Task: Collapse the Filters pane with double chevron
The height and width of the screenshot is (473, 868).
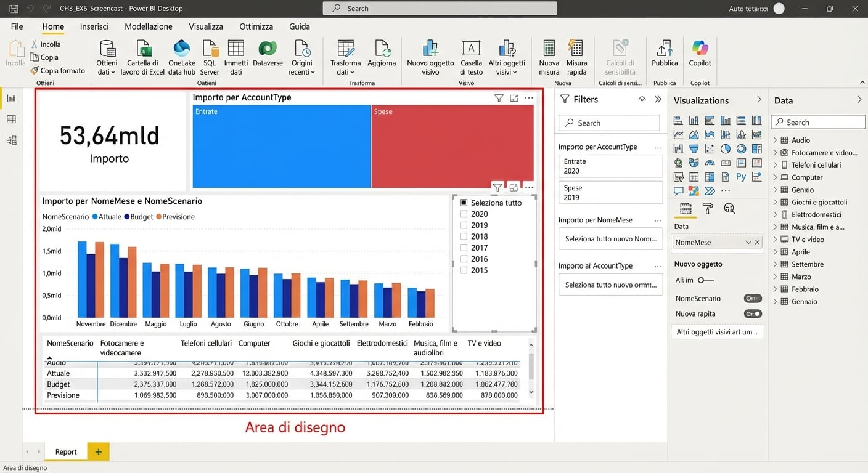Action: pos(658,99)
